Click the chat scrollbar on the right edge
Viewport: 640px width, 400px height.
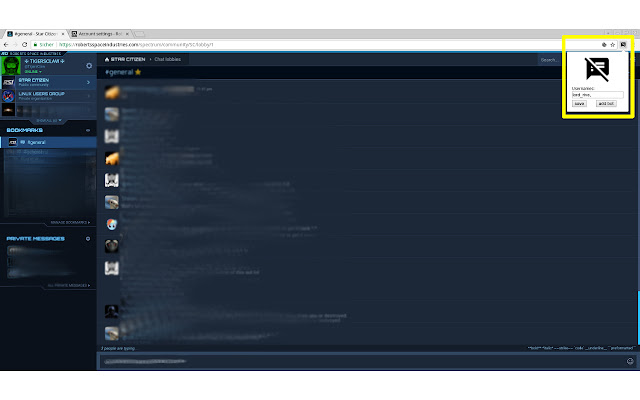click(x=638, y=318)
